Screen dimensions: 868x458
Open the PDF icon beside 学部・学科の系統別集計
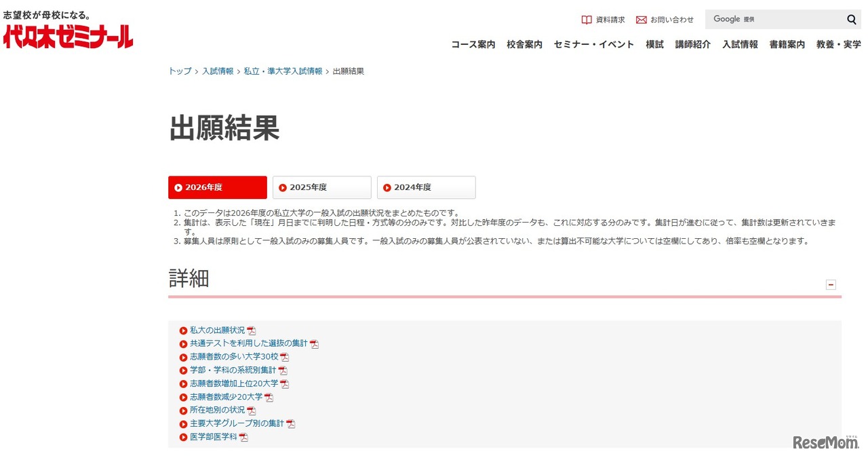(x=283, y=370)
